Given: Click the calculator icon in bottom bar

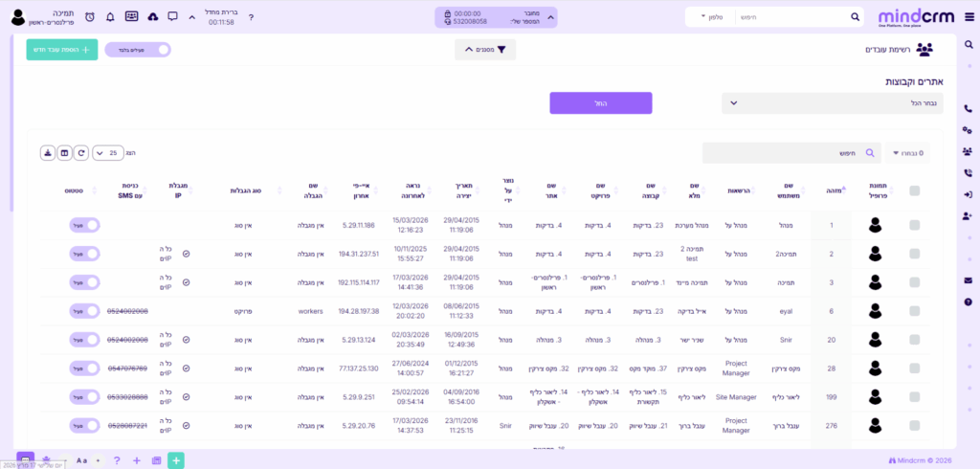Looking at the screenshot, I should pyautogui.click(x=156, y=461).
